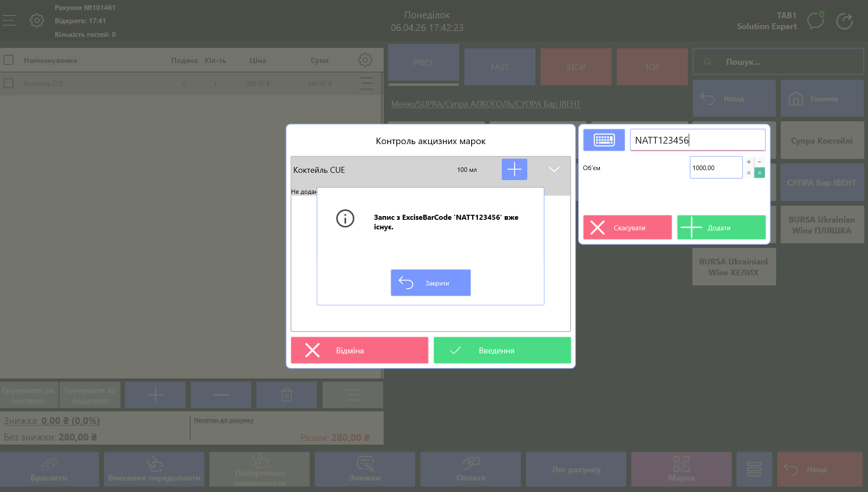The height and width of the screenshot is (492, 868).
Task: Expand the Коктейль CUE chevron dropdown
Action: [x=554, y=170]
